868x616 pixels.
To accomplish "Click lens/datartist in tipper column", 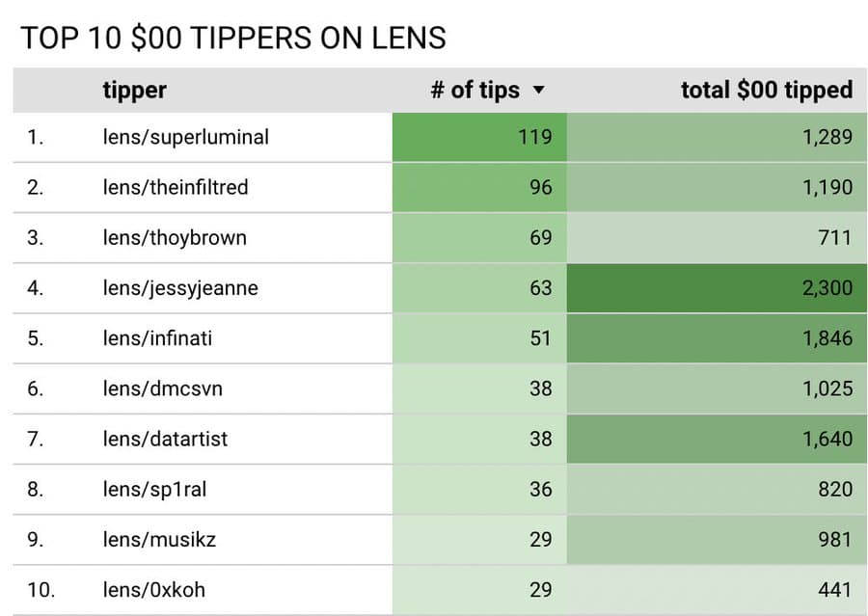I will coord(165,439).
